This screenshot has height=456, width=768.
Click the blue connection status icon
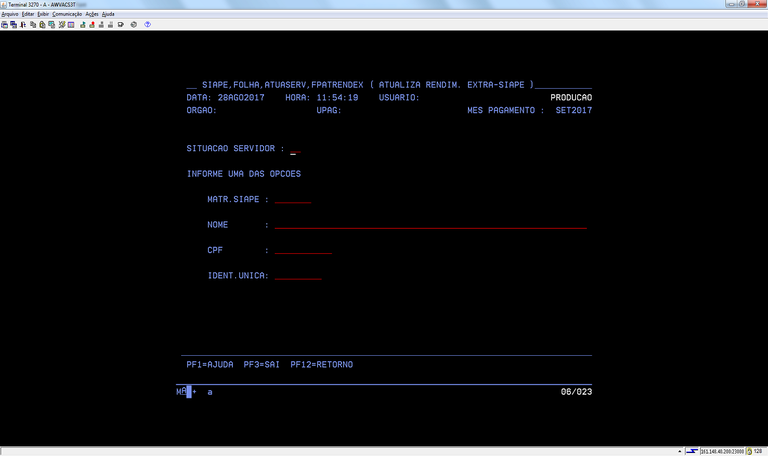pyautogui.click(x=692, y=451)
